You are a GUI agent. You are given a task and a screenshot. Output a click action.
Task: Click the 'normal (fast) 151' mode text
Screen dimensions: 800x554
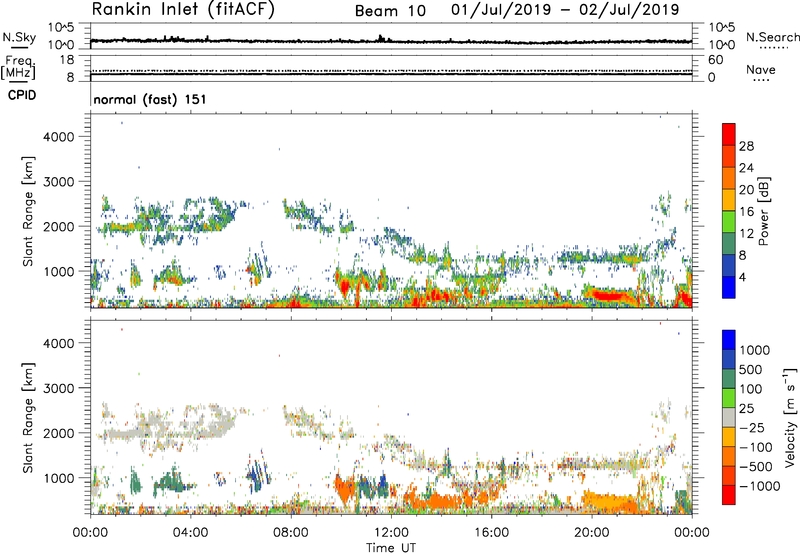(x=150, y=99)
